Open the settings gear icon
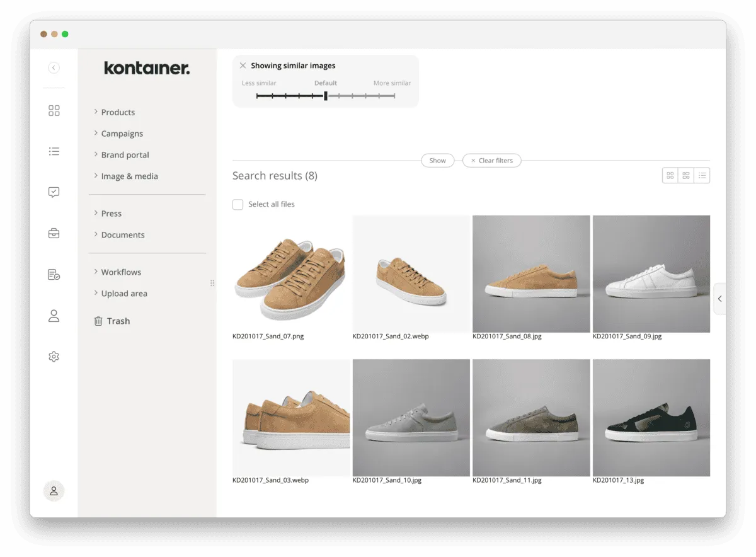The height and width of the screenshot is (557, 756). click(x=54, y=357)
